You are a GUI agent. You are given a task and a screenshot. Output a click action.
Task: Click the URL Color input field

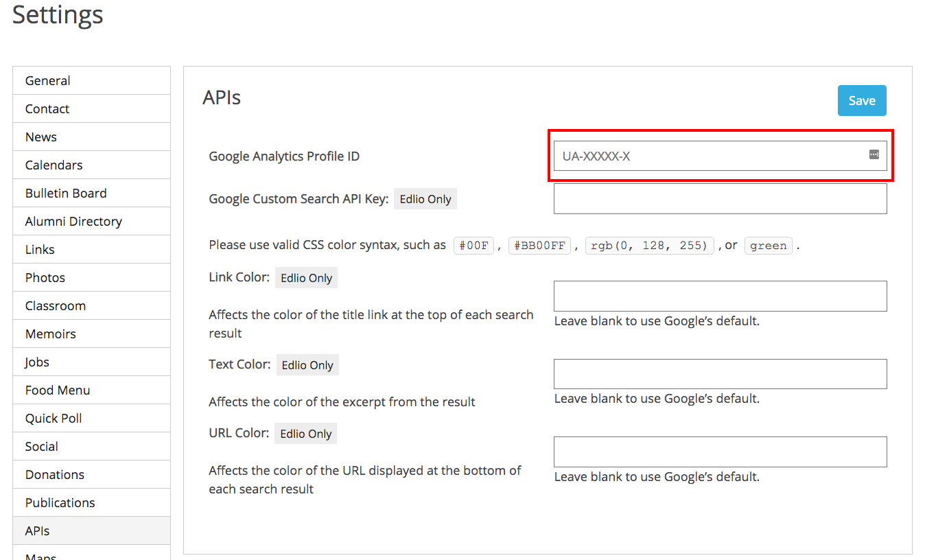click(720, 452)
